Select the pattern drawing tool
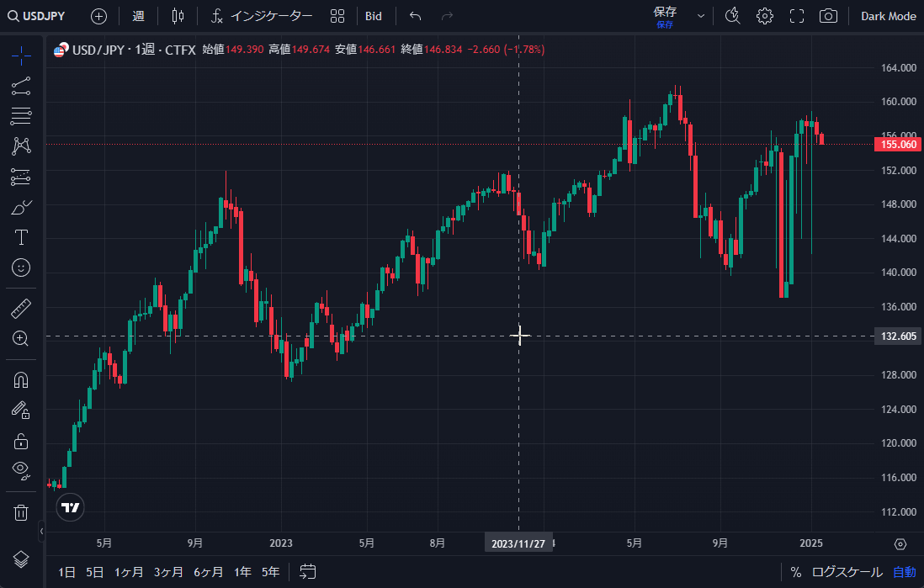924x588 pixels. coord(21,146)
